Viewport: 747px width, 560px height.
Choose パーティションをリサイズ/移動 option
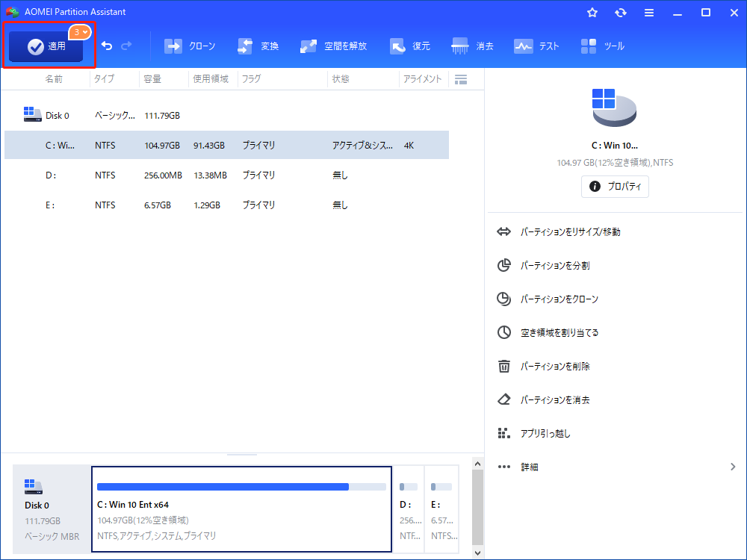tap(570, 232)
